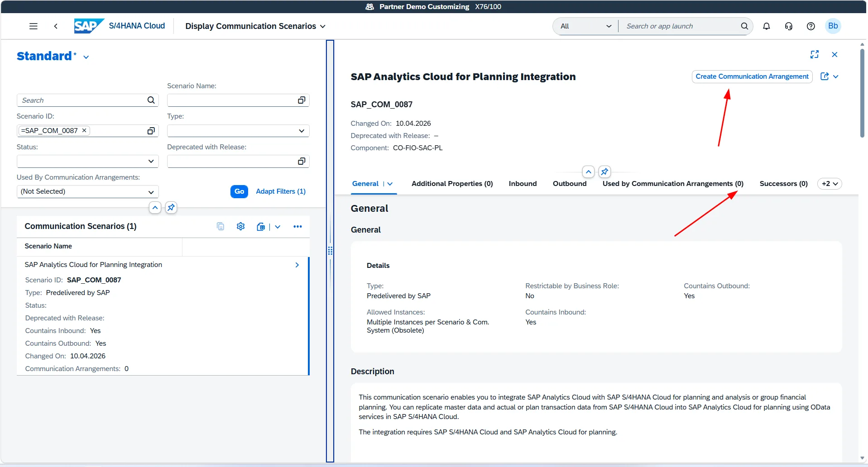Open value help for Scenario ID
This screenshot has width=868, height=467.
(x=151, y=131)
